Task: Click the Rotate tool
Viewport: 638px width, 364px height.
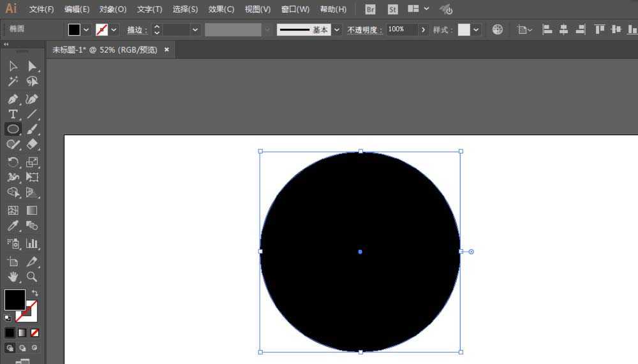Action: (x=13, y=162)
